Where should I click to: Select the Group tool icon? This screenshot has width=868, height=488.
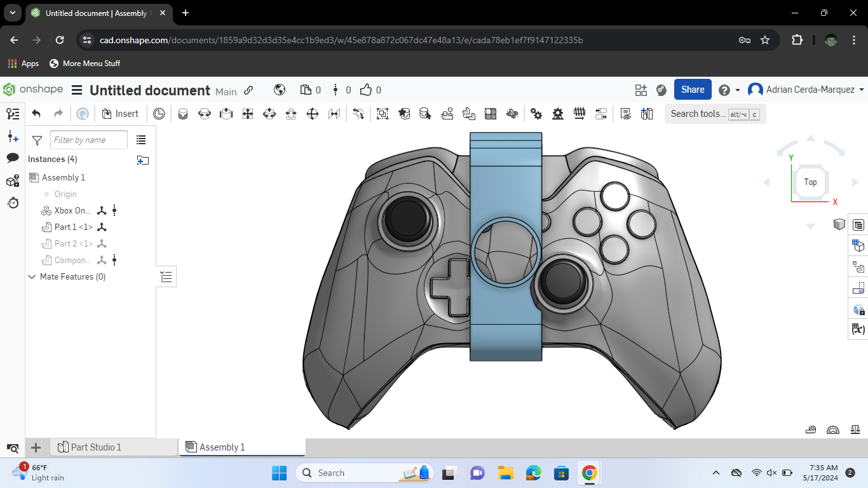click(383, 114)
